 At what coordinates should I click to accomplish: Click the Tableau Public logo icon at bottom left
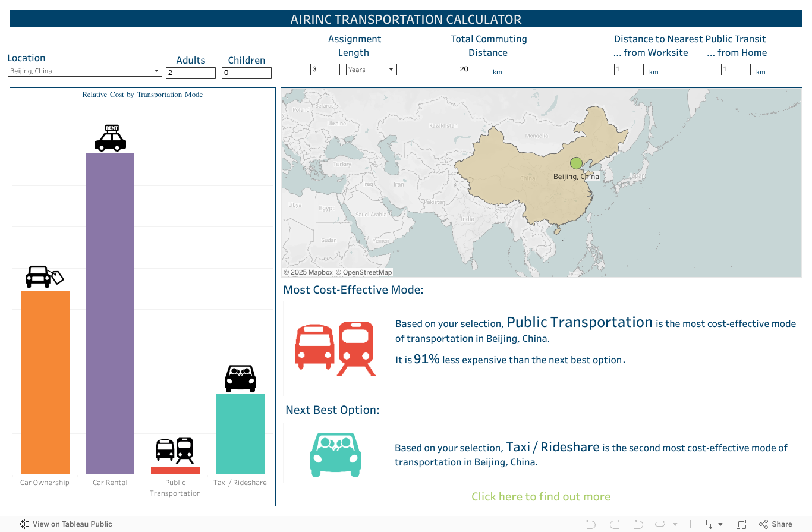[x=24, y=524]
